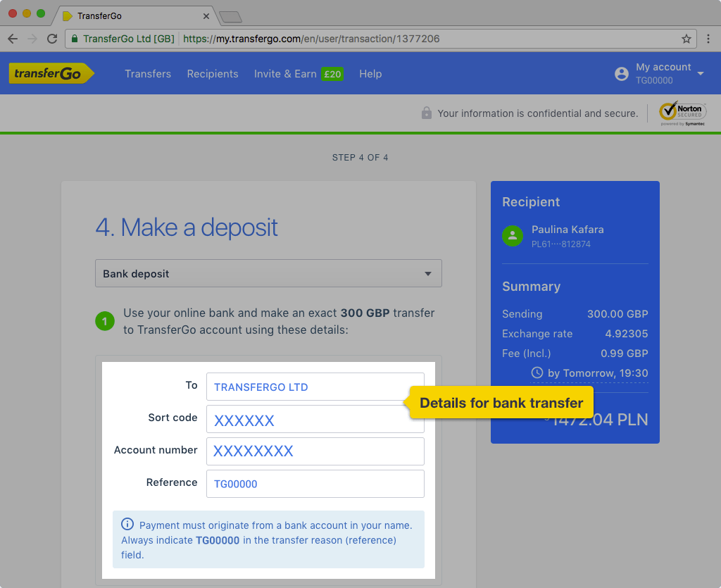Image resolution: width=721 pixels, height=588 pixels.
Task: Click Paulina Kafara's avatar icon
Action: (513, 236)
